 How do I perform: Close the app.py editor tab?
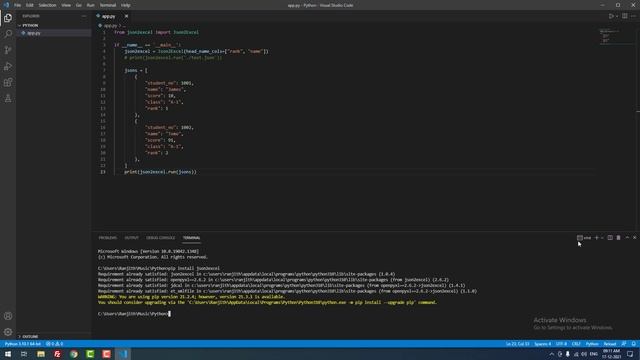pos(126,16)
